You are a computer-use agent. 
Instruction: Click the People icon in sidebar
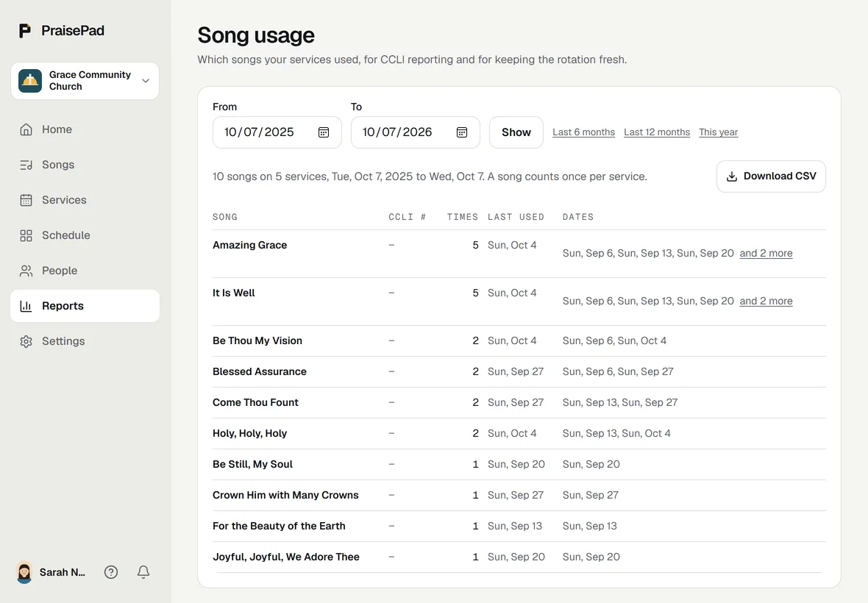coord(26,271)
